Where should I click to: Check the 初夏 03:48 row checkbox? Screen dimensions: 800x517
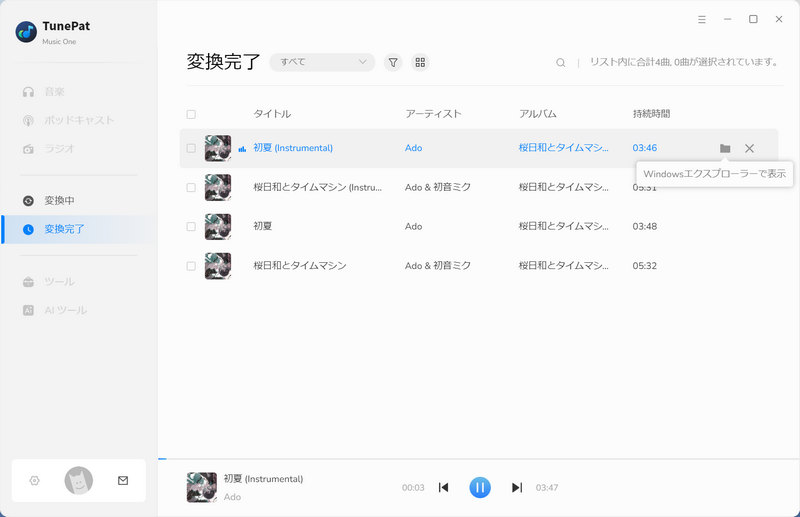coord(191,227)
